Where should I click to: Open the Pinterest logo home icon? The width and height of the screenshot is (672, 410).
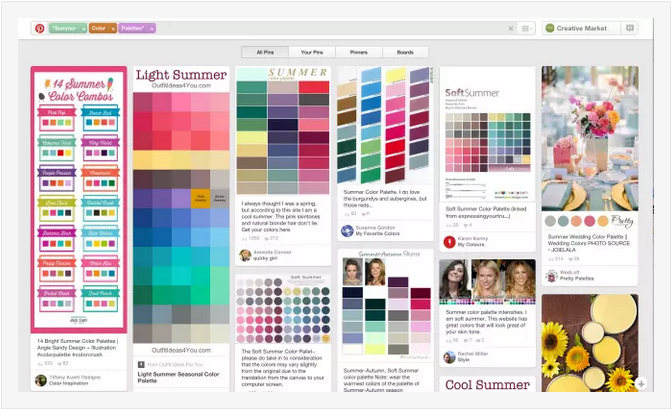point(39,28)
